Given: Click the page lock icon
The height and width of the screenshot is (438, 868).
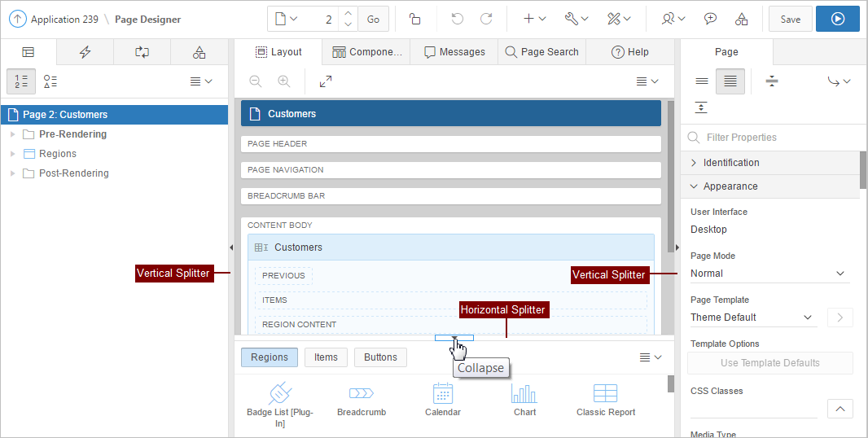Looking at the screenshot, I should 414,19.
